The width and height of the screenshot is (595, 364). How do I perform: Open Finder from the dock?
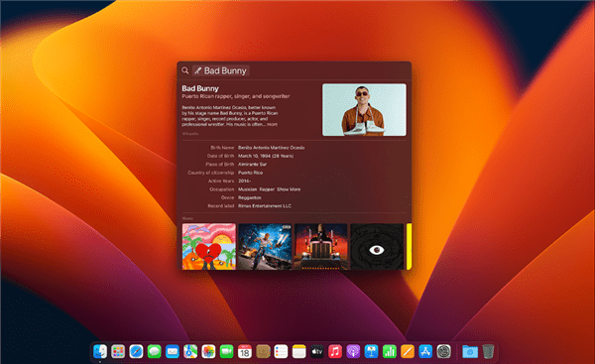tap(100, 351)
